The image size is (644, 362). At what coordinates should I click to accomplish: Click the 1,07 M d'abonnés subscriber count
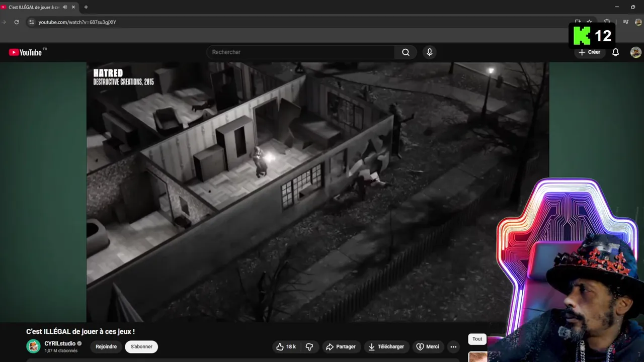tap(61, 351)
